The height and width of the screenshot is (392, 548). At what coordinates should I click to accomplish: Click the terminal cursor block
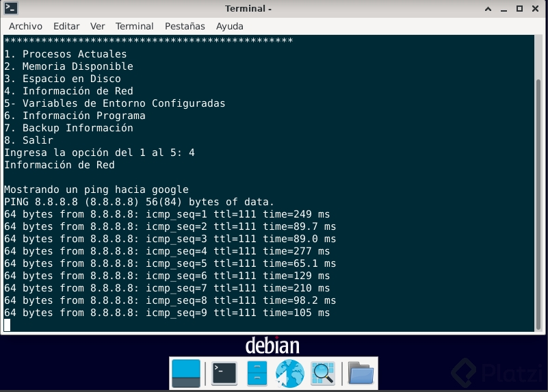(x=7, y=325)
